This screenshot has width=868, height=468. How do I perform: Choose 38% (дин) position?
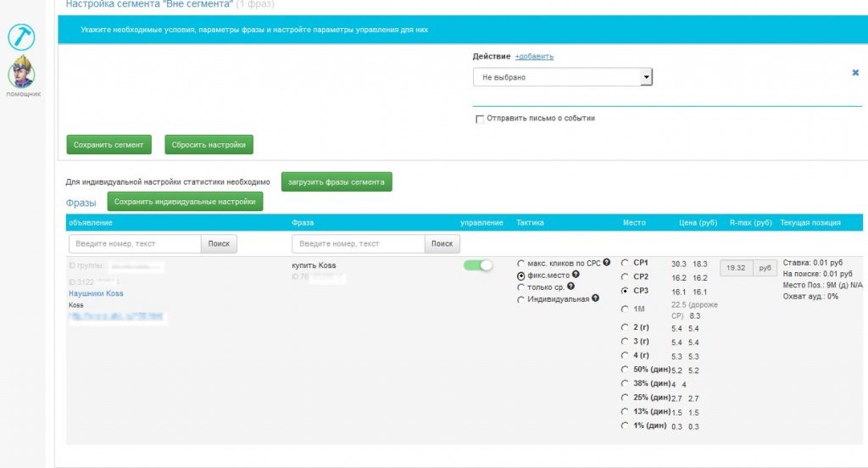click(625, 383)
